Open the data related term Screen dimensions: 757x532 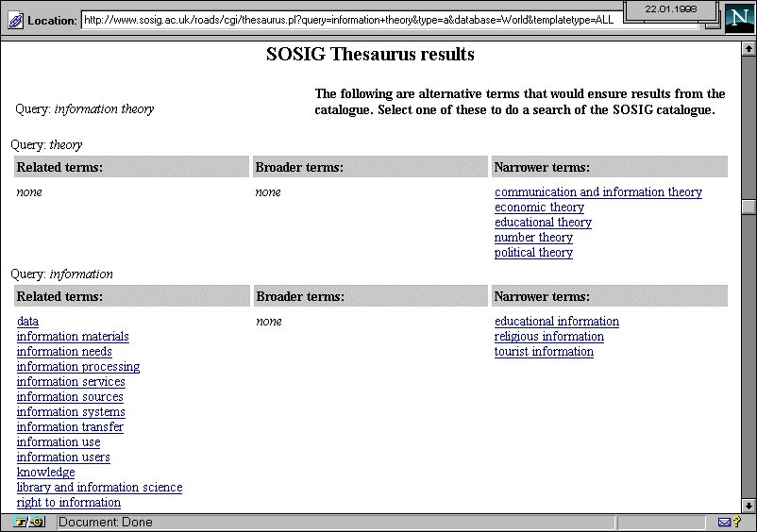click(27, 322)
